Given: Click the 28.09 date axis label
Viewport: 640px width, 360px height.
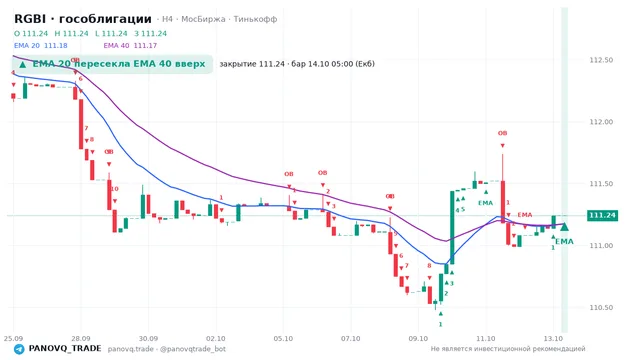Looking at the screenshot, I should tap(81, 338).
